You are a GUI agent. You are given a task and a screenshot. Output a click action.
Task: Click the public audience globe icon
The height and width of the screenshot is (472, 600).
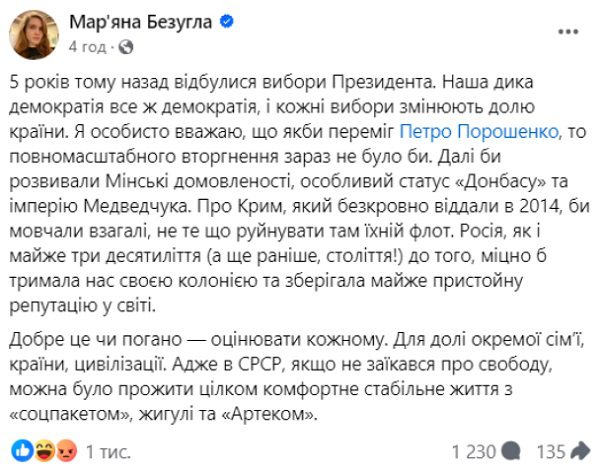click(124, 46)
